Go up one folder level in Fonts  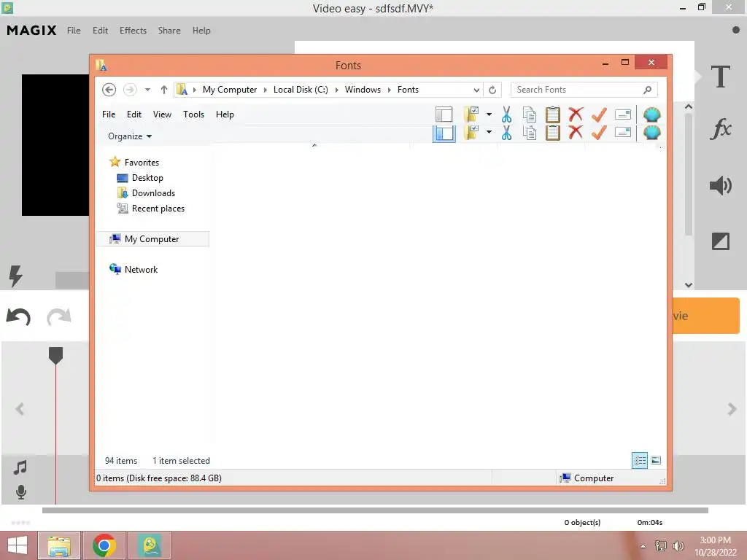pos(164,90)
